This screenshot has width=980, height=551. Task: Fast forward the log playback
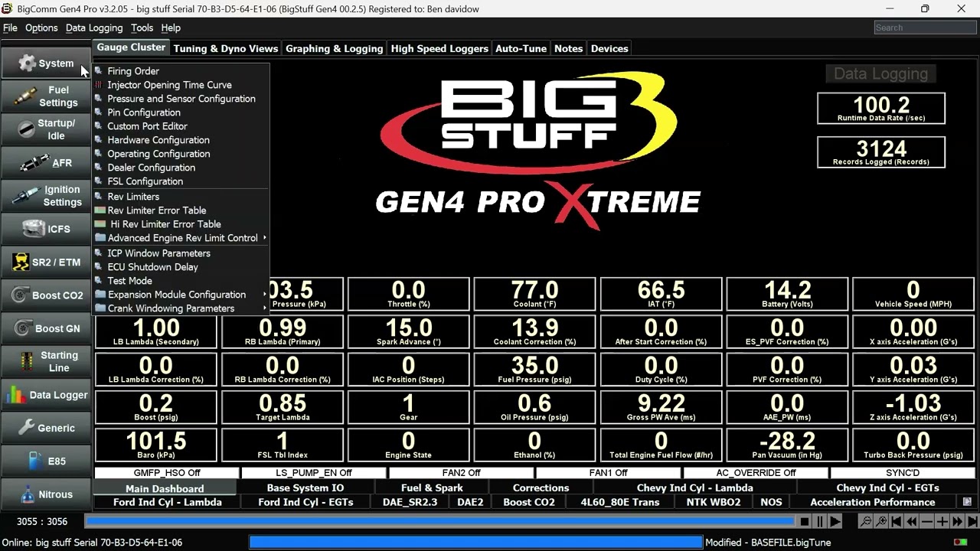(x=957, y=522)
